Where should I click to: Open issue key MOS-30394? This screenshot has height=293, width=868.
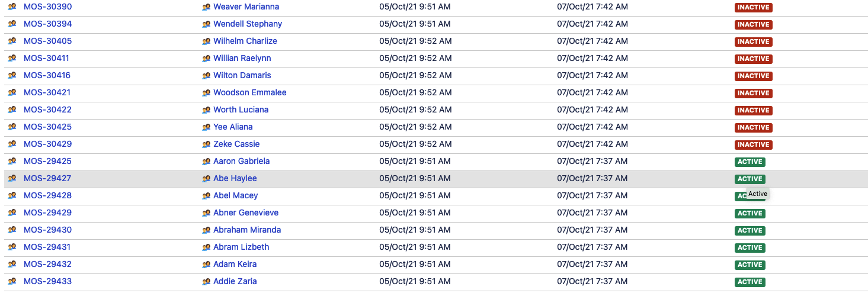(x=48, y=24)
